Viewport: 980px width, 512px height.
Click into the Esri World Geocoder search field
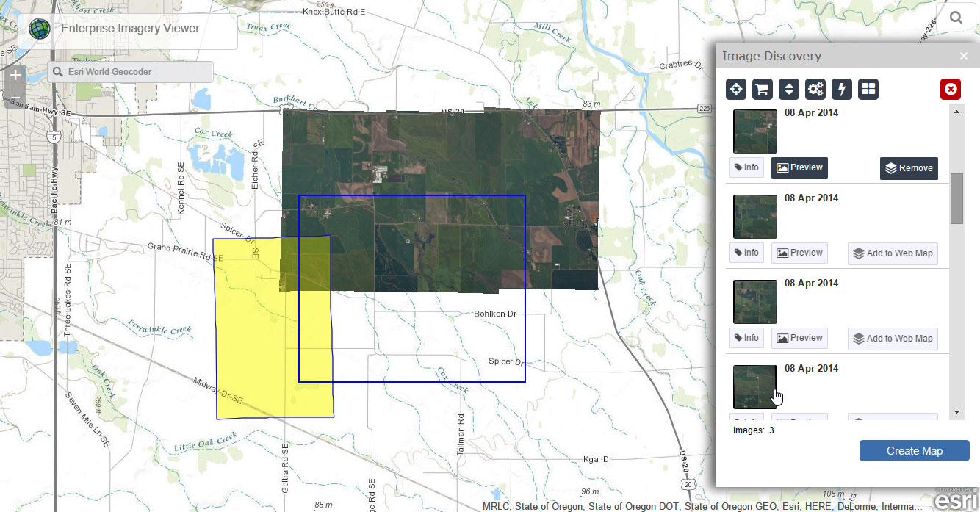point(131,72)
